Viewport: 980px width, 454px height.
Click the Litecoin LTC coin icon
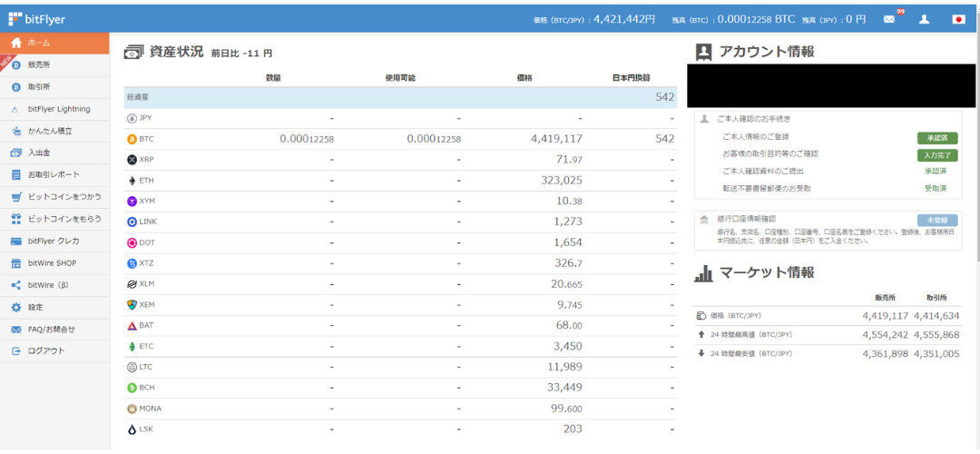132,367
